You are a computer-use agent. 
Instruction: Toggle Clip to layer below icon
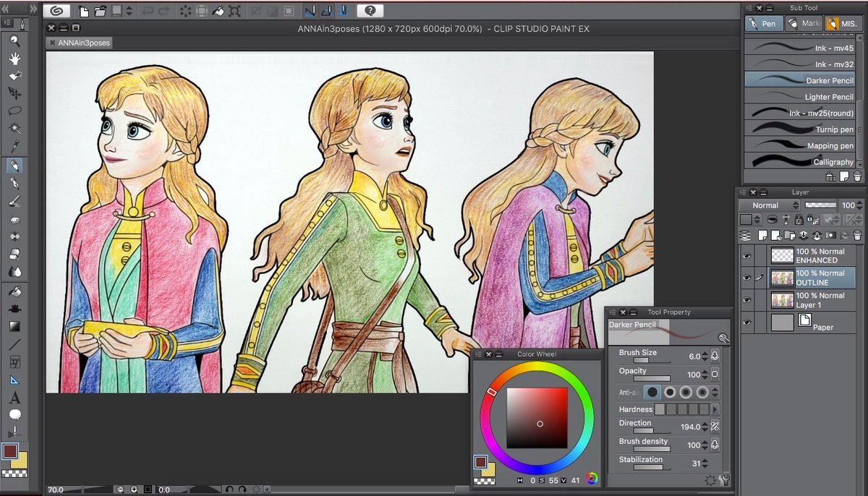[772, 220]
